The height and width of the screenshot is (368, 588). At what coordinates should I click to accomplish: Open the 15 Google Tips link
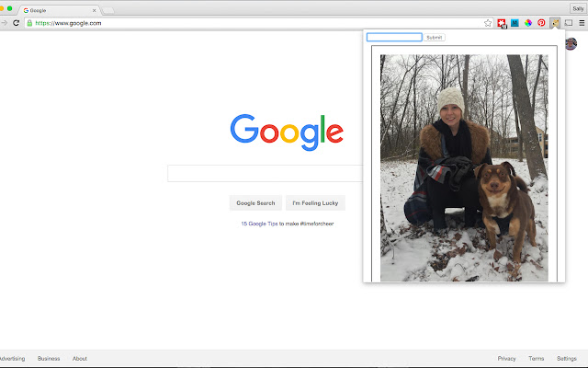click(259, 224)
